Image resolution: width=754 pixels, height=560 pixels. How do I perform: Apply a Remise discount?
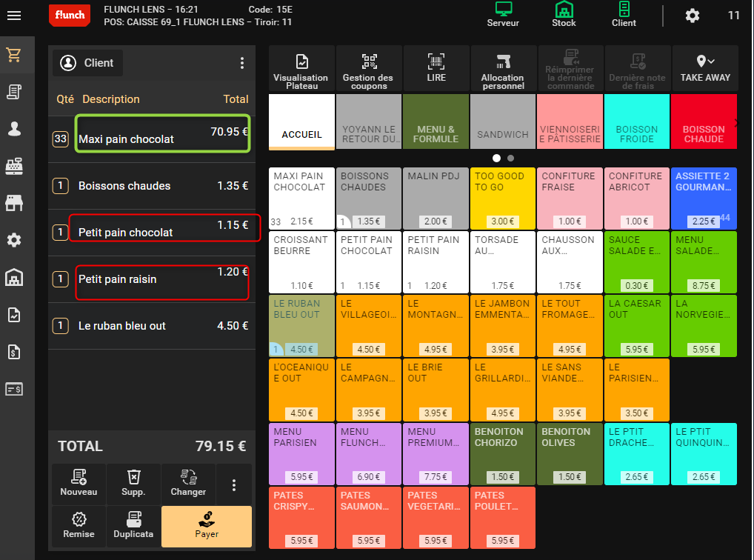click(x=79, y=527)
